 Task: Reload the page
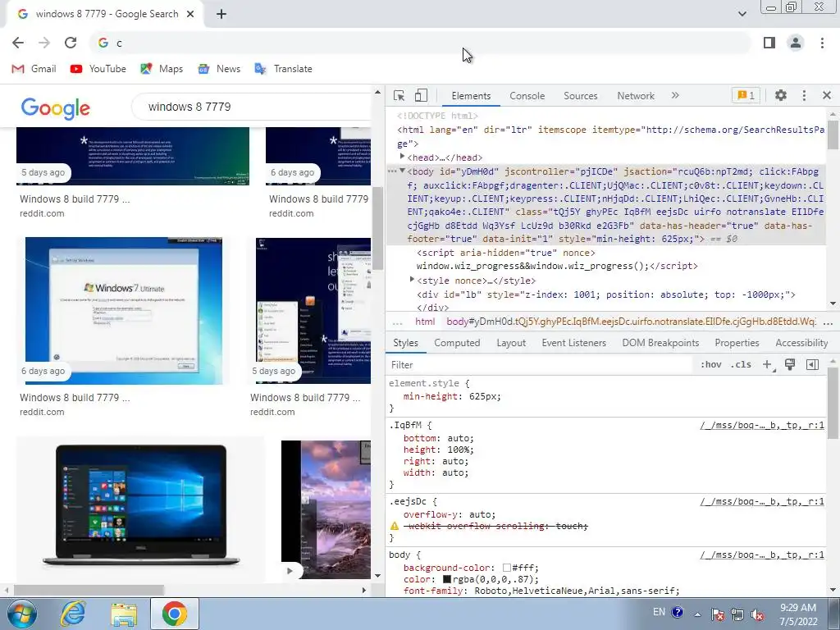tap(71, 43)
